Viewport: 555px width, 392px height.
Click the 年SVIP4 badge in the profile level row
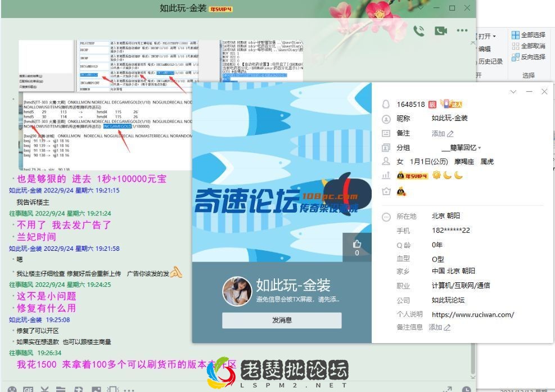pyautogui.click(x=412, y=175)
